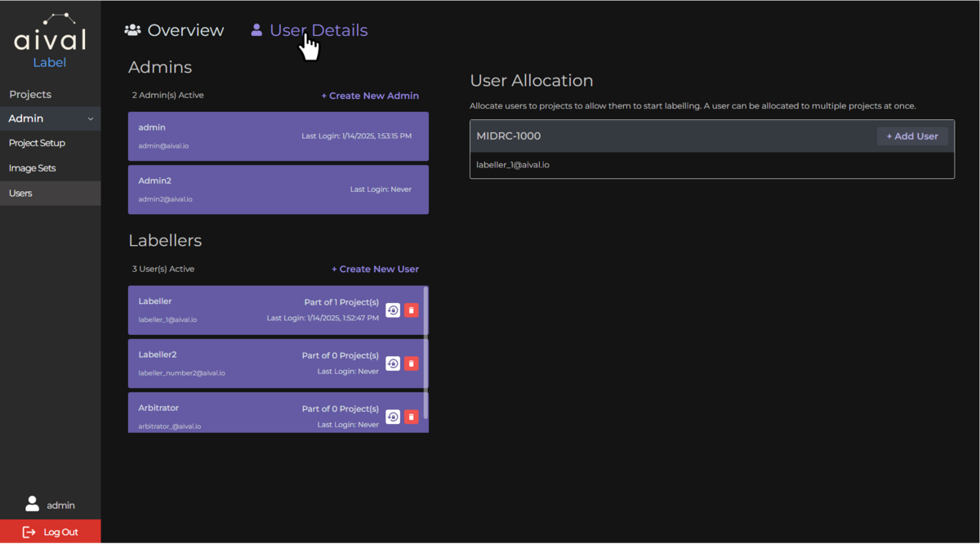980x544 pixels.
Task: Click the person icon beside User Details
Action: click(x=257, y=29)
